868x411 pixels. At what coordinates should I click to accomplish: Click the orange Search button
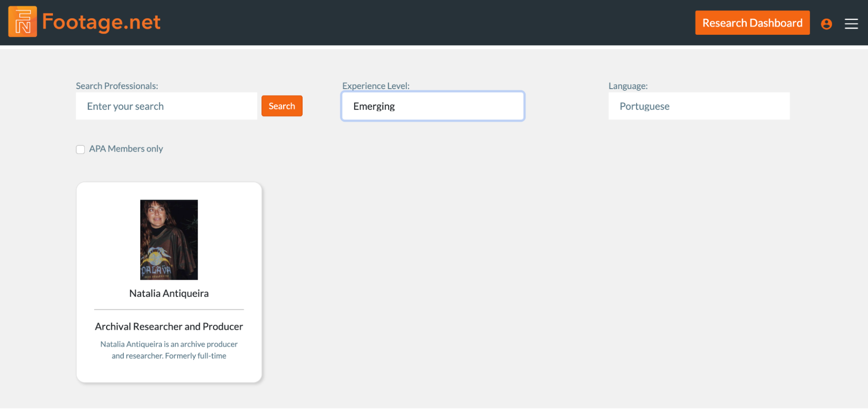(282, 106)
